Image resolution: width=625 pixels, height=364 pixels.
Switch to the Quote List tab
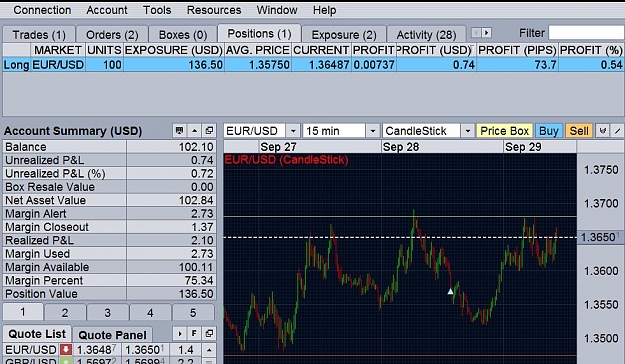37,334
